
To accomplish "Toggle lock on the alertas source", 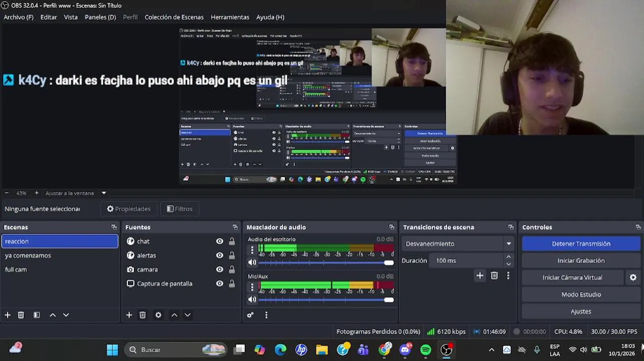I will [232, 255].
